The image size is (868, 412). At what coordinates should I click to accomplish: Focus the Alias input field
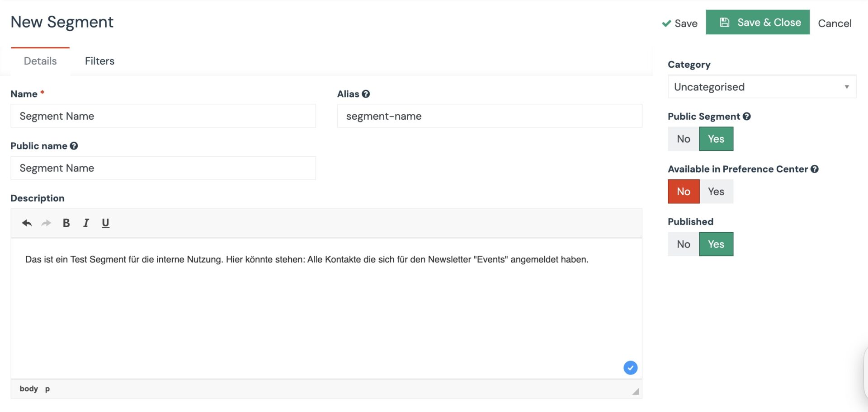[x=489, y=116]
